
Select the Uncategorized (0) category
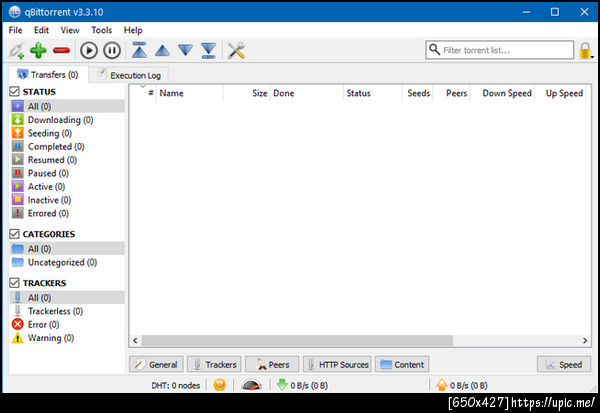[x=67, y=262]
